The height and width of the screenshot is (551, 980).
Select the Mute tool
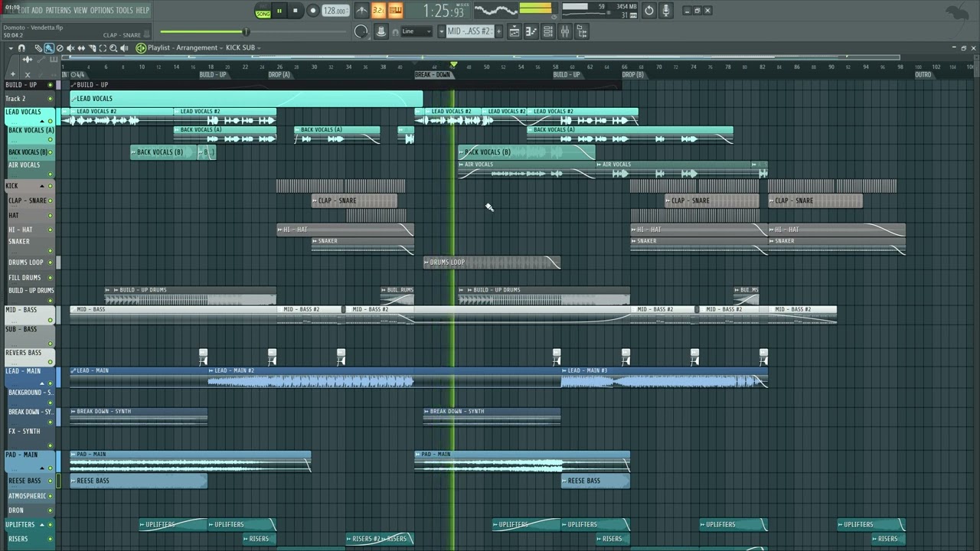70,48
